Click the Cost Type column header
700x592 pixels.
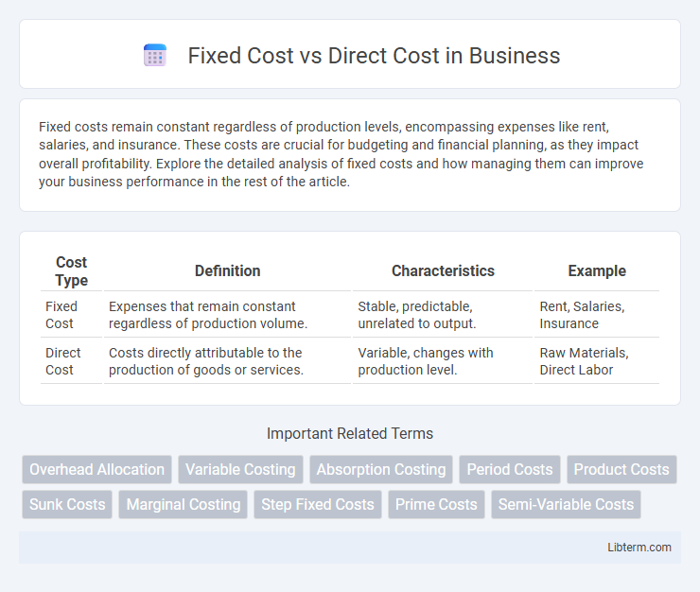point(72,271)
